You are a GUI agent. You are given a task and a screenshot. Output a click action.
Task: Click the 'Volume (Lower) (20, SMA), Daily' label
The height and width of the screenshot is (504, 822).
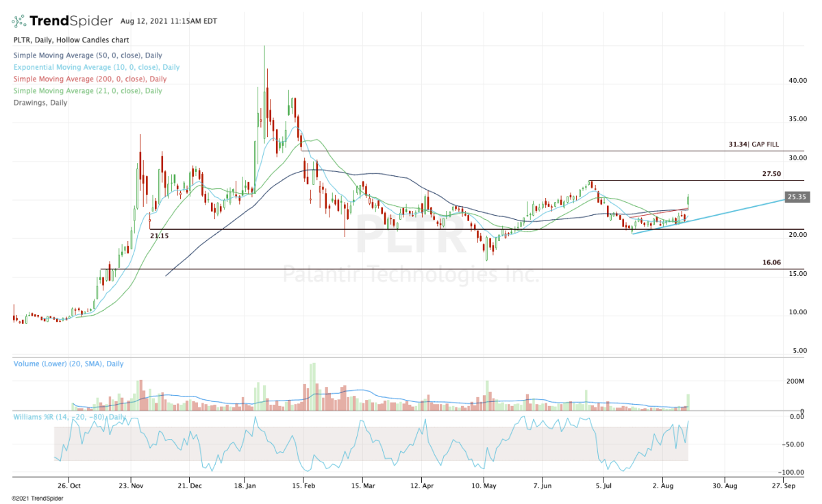tap(68, 364)
